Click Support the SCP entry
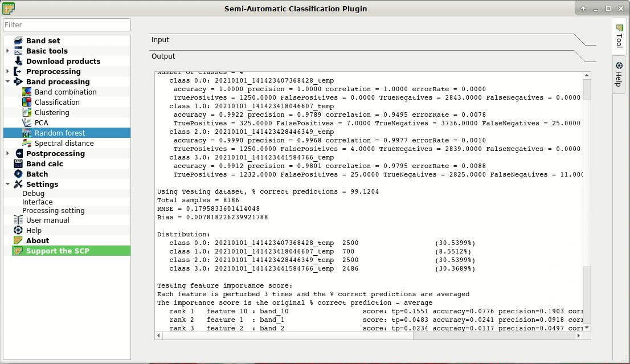This screenshot has width=630, height=364. [58, 251]
